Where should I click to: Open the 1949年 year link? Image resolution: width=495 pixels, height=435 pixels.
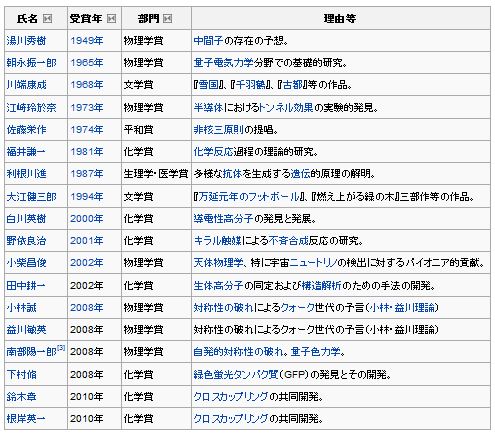[x=87, y=41]
